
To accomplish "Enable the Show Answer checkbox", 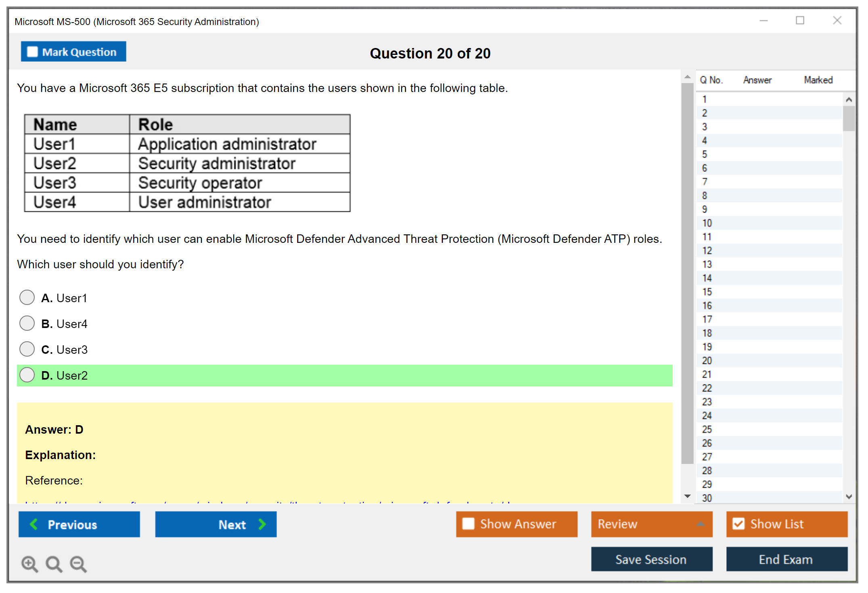I will (468, 524).
